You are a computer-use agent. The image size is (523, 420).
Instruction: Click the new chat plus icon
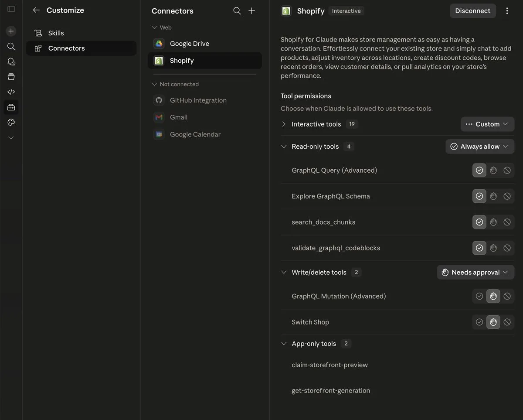[x=11, y=31]
